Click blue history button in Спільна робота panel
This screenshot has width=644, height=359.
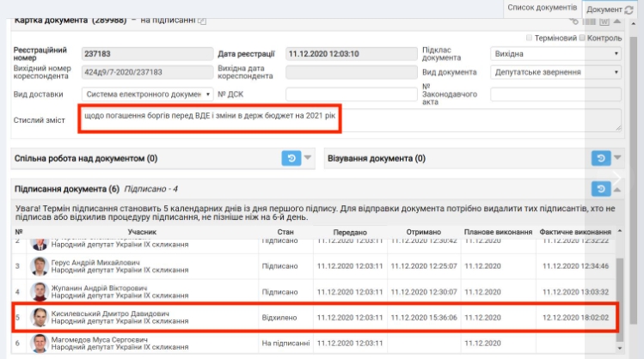pos(291,158)
